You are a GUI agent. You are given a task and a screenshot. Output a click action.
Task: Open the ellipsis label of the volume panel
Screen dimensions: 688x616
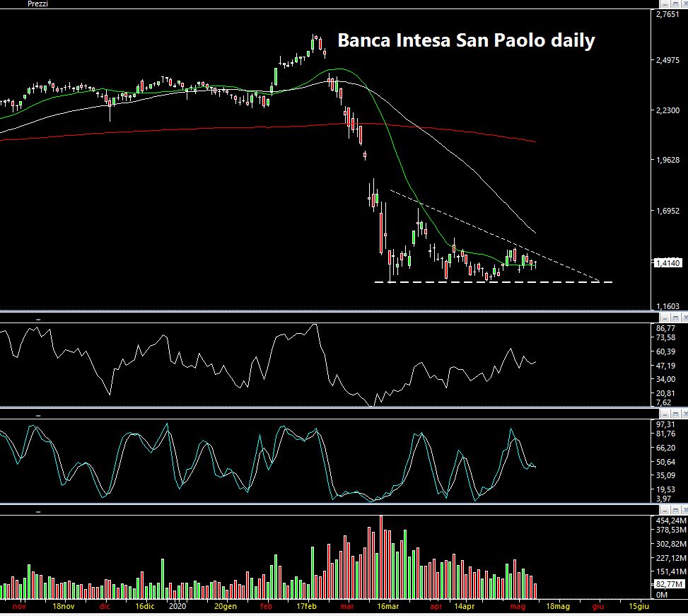pos(38,511)
